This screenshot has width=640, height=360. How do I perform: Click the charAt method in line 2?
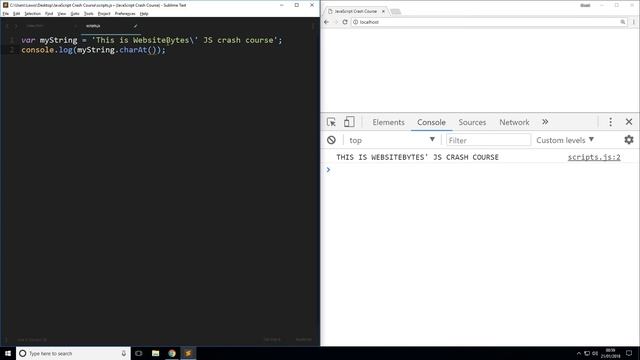[133, 50]
